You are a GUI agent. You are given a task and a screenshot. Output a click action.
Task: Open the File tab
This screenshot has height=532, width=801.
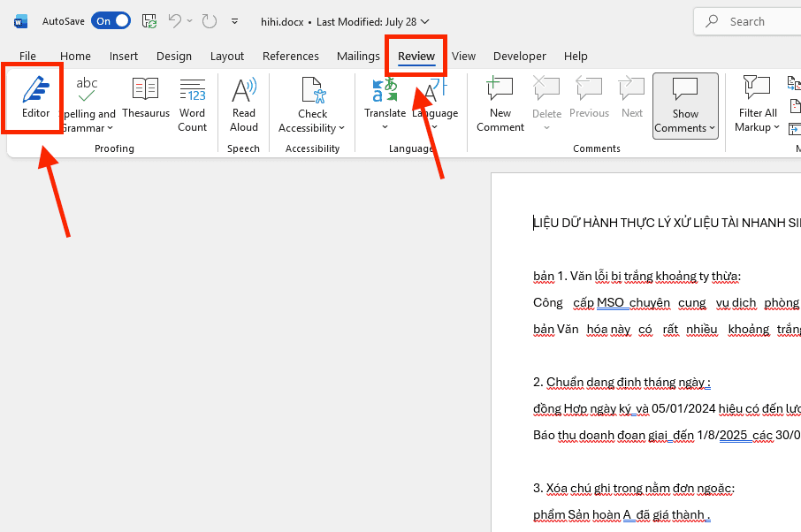[27, 57]
